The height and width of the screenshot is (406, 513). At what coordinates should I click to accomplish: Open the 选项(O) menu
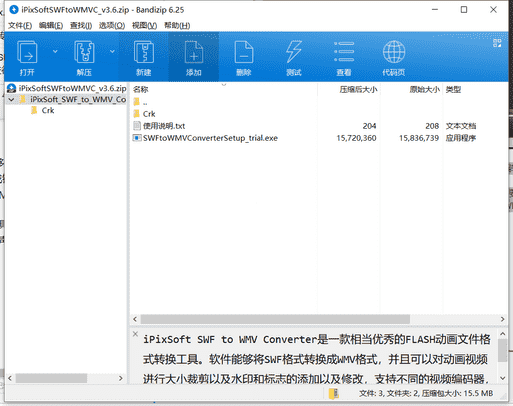click(x=112, y=25)
